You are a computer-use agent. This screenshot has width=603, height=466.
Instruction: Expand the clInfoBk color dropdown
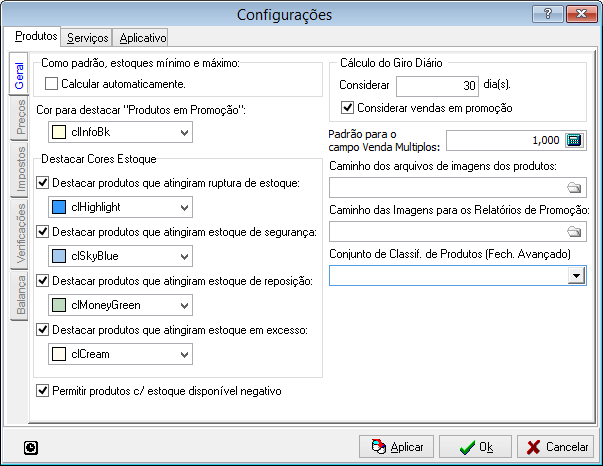(x=184, y=132)
